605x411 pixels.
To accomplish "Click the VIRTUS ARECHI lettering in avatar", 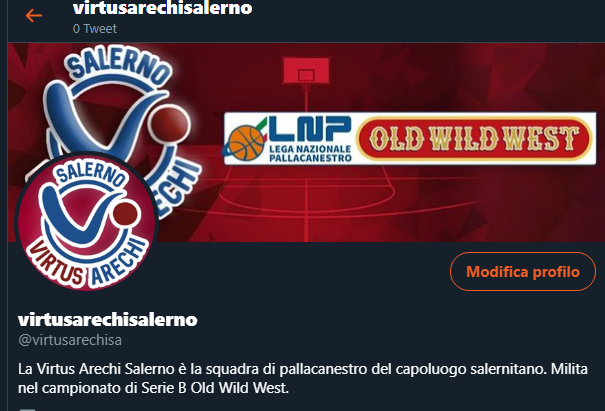I will pyautogui.click(x=88, y=262).
